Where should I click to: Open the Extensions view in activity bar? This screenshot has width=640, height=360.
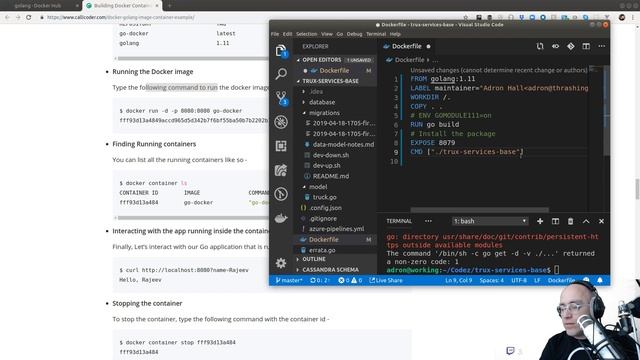281,146
